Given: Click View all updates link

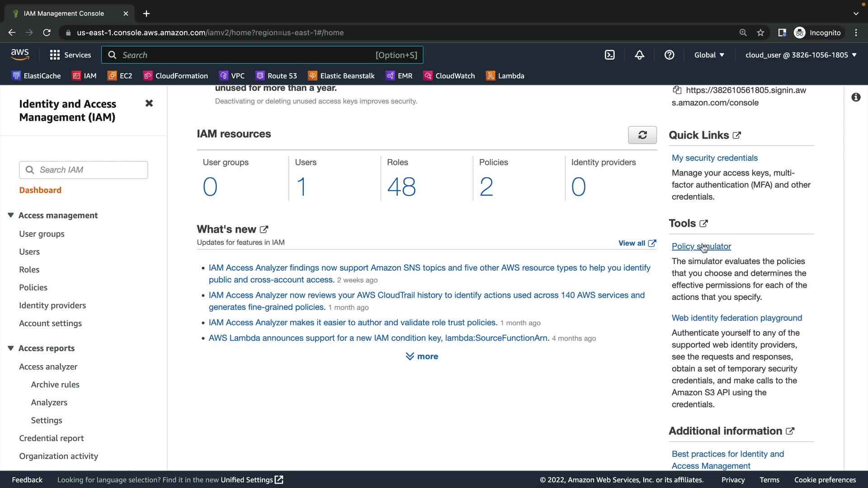Looking at the screenshot, I should (637, 243).
